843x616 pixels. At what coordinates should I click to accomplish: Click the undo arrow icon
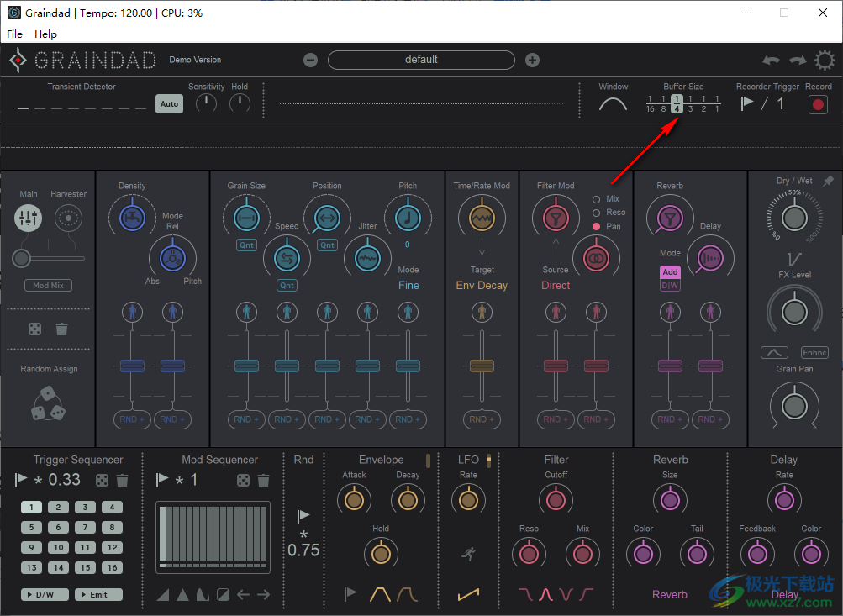[x=771, y=60]
